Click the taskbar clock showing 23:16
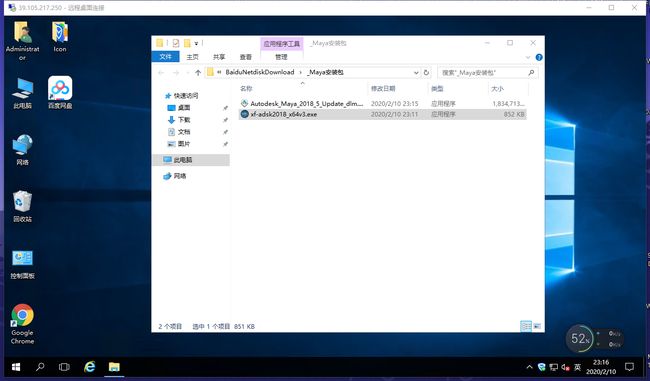This screenshot has height=381, width=650. pyautogui.click(x=601, y=367)
